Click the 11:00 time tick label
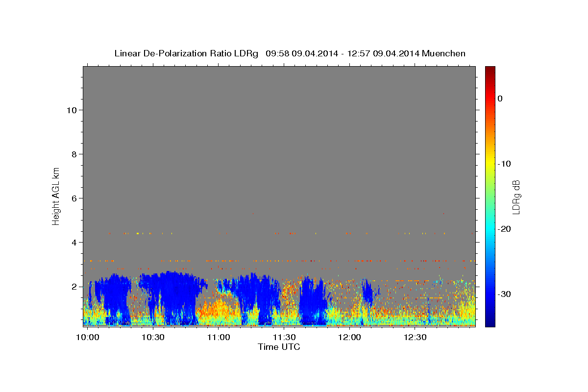Image resolution: width=588 pixels, height=392 pixels. click(219, 338)
